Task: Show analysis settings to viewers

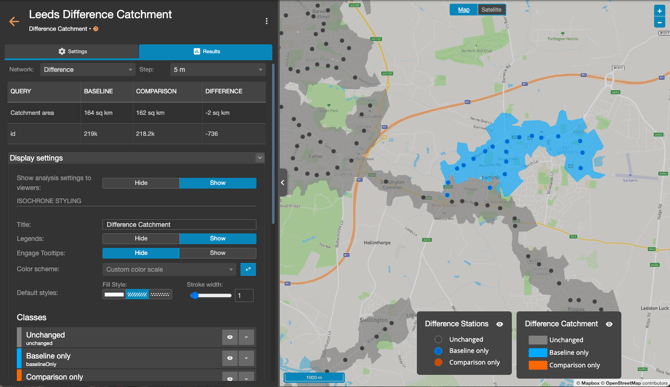Action: [x=218, y=183]
